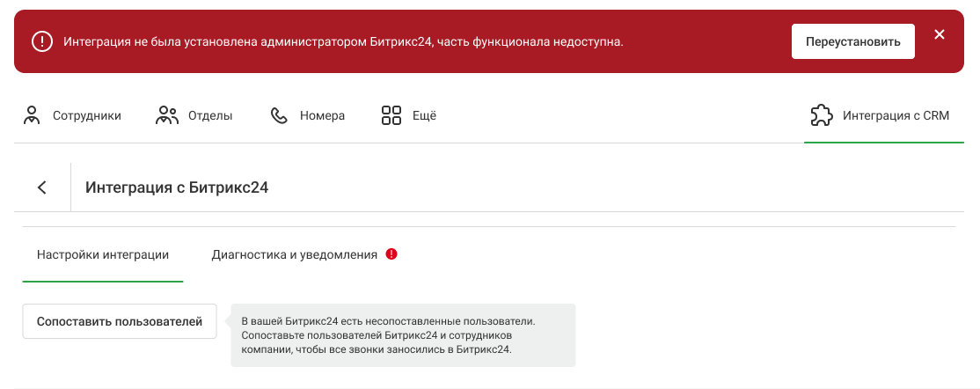
Task: Click the puzzle-piece integration icon
Action: click(x=821, y=115)
